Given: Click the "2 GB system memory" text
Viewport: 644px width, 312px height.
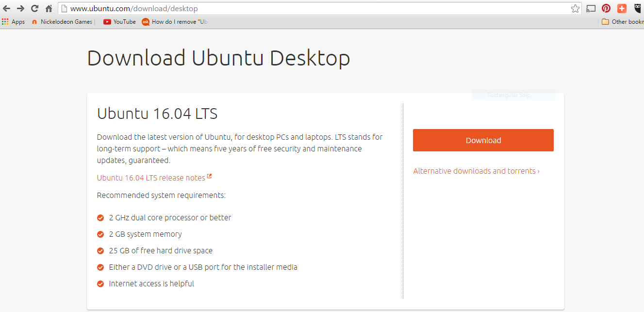Looking at the screenshot, I should tap(145, 234).
